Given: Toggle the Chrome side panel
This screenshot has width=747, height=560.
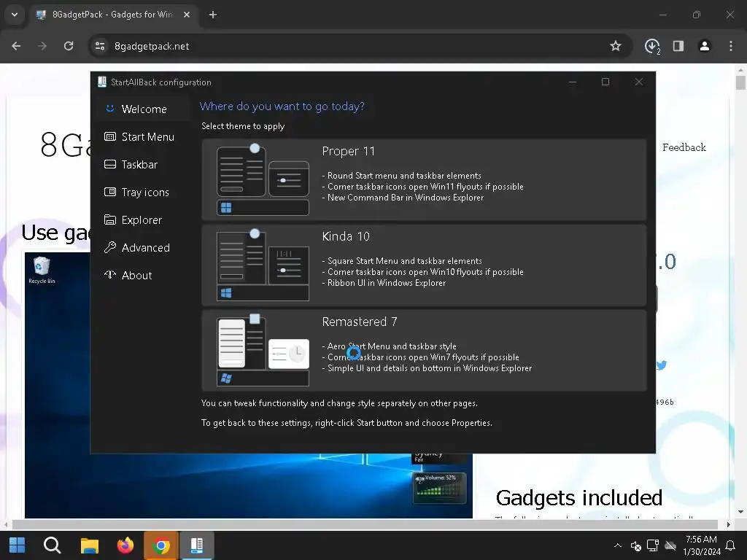Looking at the screenshot, I should click(x=678, y=46).
